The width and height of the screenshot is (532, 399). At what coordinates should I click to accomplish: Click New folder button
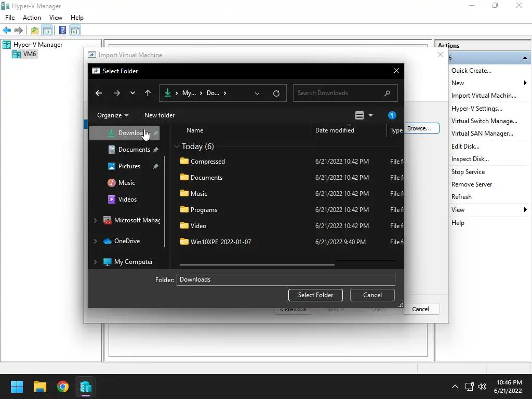(159, 115)
